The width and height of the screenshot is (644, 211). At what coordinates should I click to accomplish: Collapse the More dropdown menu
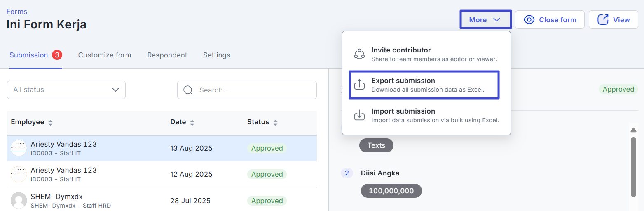pos(485,20)
